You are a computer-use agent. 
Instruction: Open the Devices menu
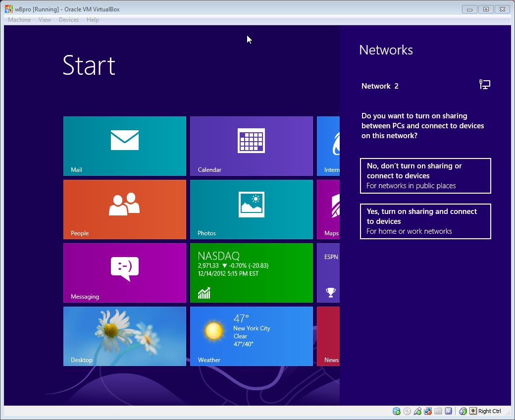(69, 20)
